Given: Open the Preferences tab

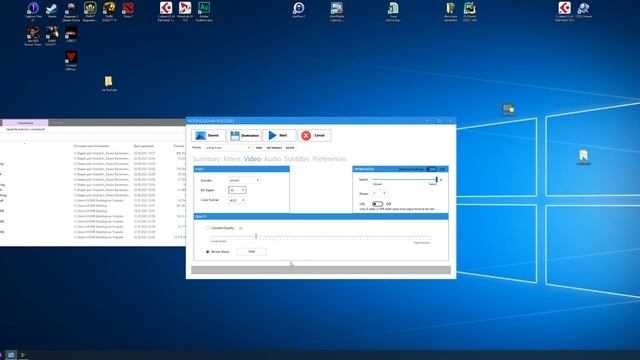Looking at the screenshot, I should pos(329,159).
